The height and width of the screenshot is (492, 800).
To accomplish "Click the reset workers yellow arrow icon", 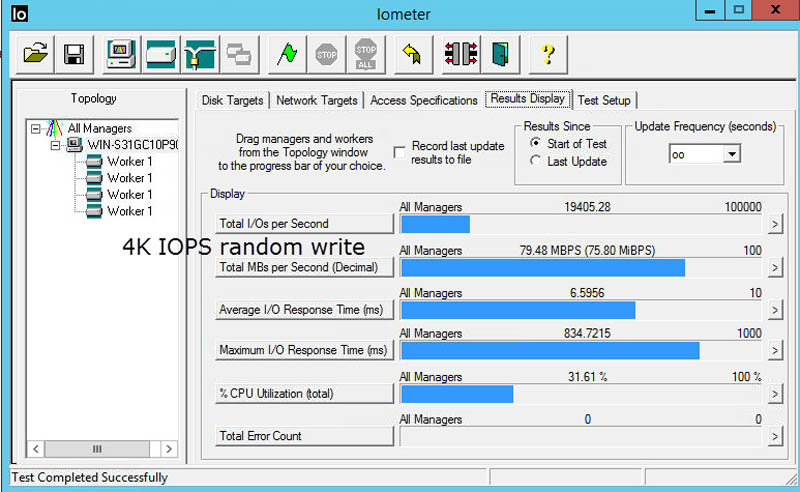I will point(412,54).
